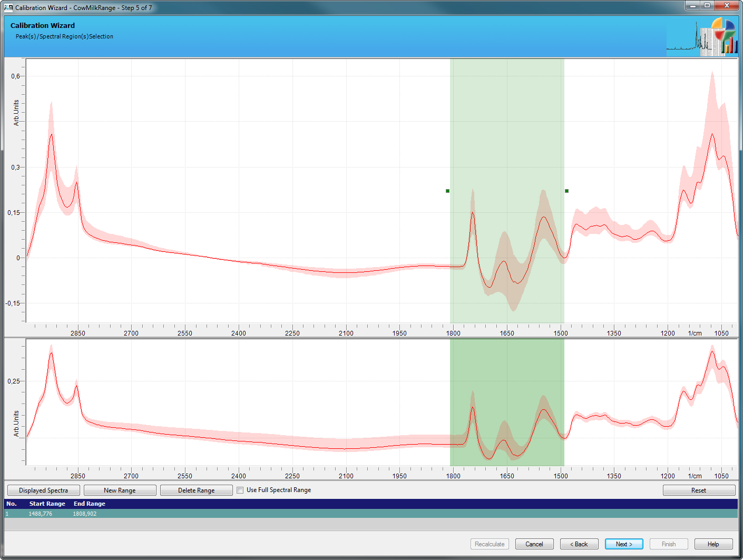Enable Use Full Spectral Range checkbox

(x=240, y=490)
